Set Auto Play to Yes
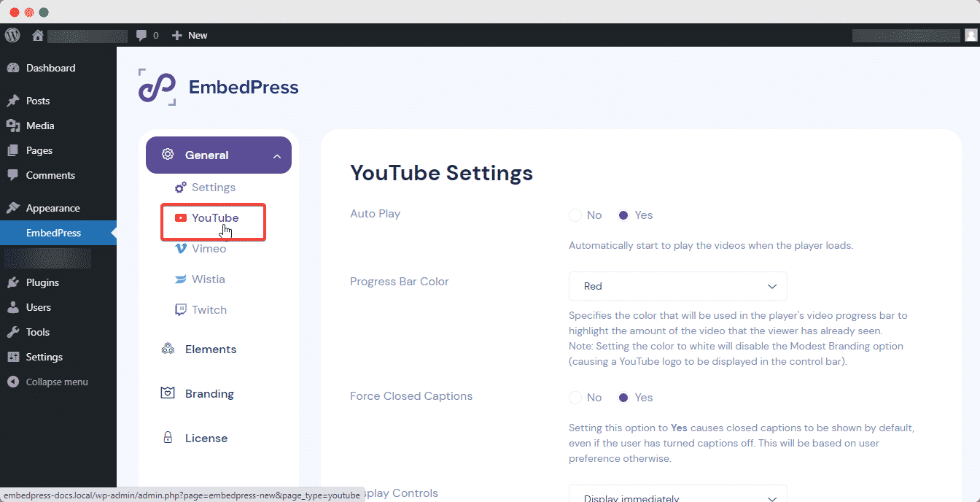The image size is (980, 502). 623,215
